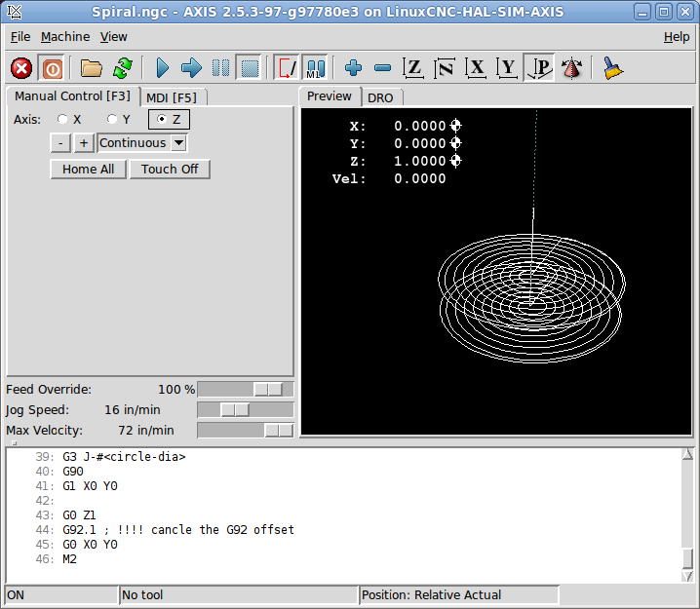Close the AXIS window
This screenshot has width=700, height=609.
pyautogui.click(x=685, y=12)
